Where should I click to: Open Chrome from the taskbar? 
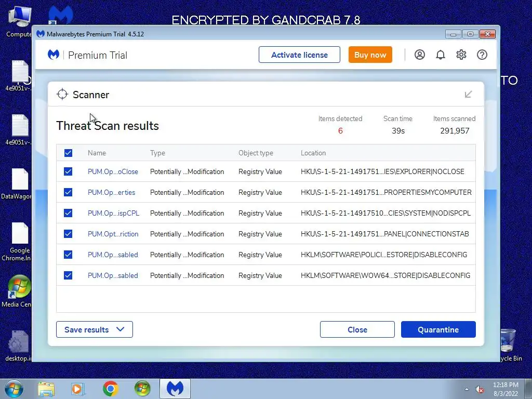[x=110, y=389]
